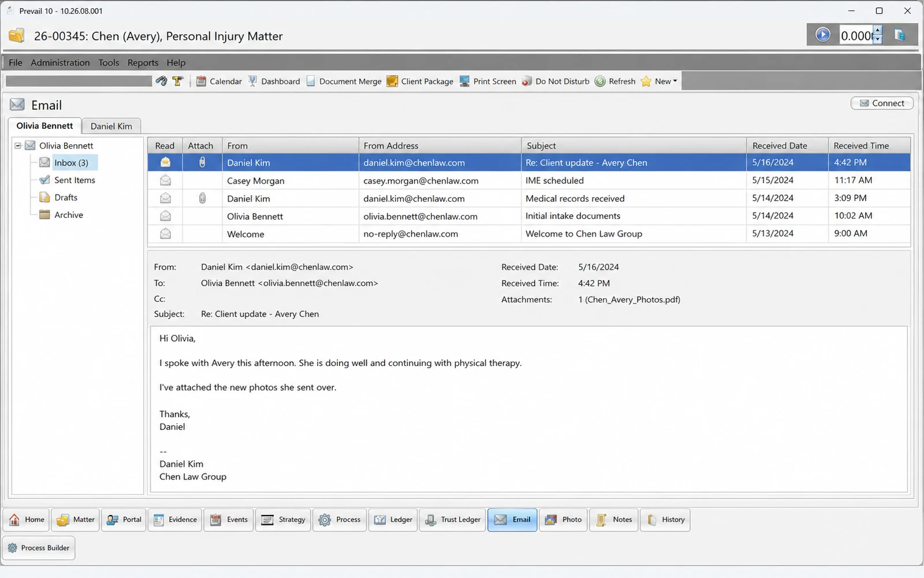Open the Reports menu

pos(143,62)
